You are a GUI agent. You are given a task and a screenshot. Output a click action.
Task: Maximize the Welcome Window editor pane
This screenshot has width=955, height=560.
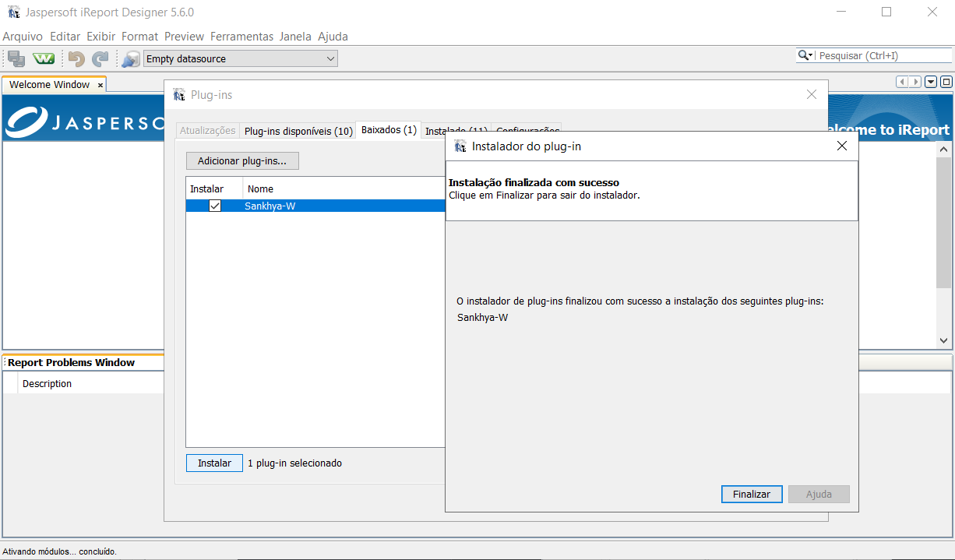point(946,82)
